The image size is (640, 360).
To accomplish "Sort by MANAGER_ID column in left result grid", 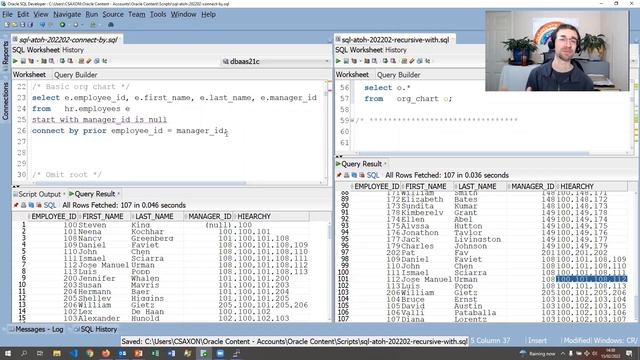I will pos(210,216).
